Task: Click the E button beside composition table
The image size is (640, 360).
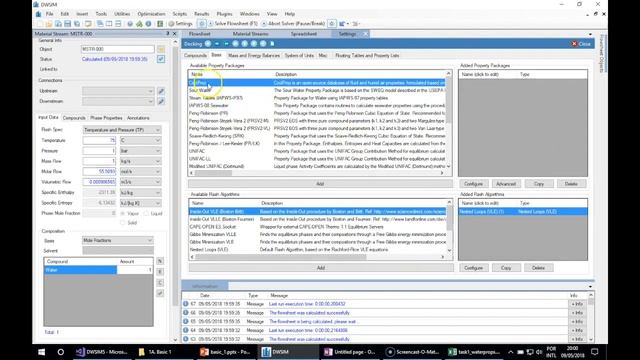Action: tap(160, 271)
